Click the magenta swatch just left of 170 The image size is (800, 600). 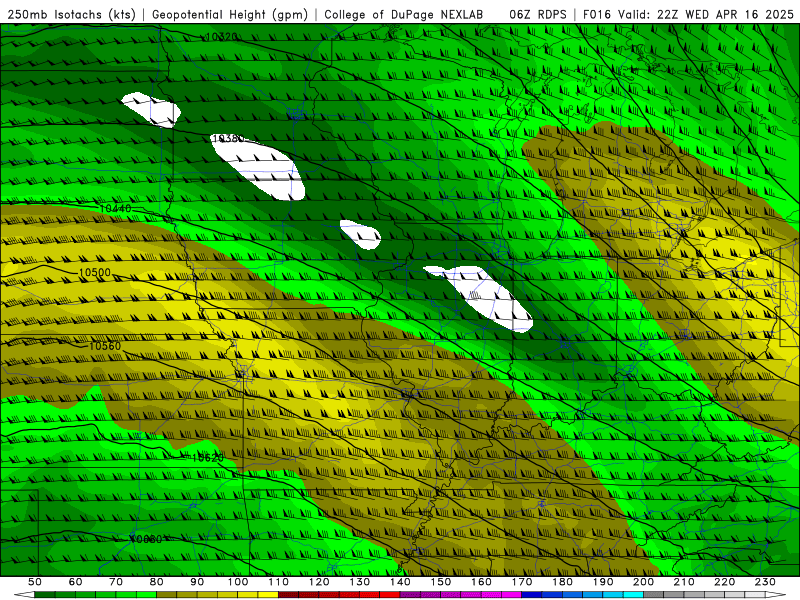pyautogui.click(x=511, y=595)
